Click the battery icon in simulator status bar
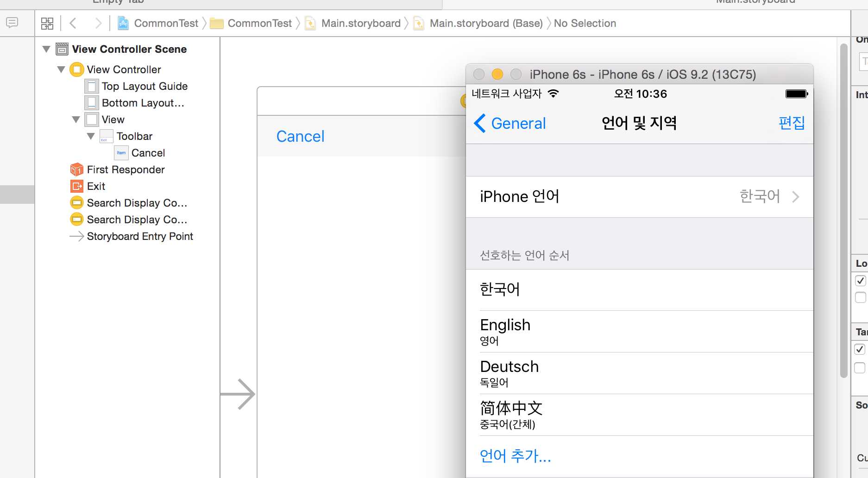868x478 pixels. (797, 94)
